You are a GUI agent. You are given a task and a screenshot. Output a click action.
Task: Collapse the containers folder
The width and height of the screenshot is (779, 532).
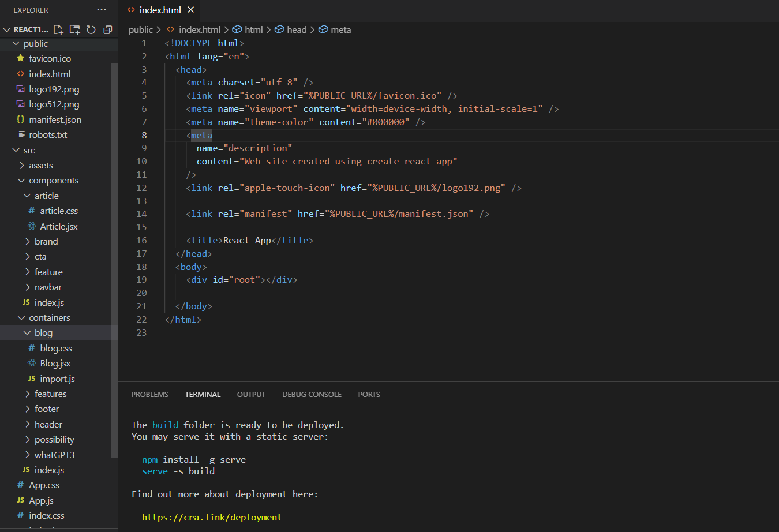(49, 318)
